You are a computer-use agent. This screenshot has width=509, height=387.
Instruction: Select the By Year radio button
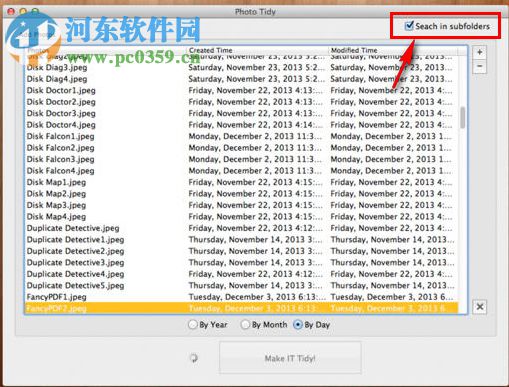192,325
